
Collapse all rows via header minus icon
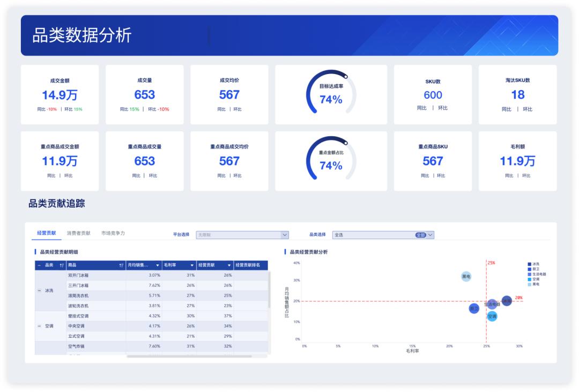39,265
